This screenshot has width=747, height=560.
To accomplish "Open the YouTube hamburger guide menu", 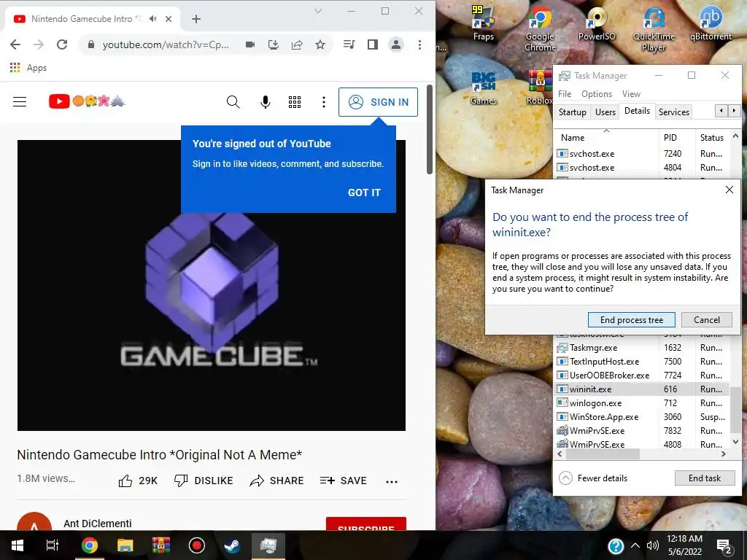I will (20, 102).
